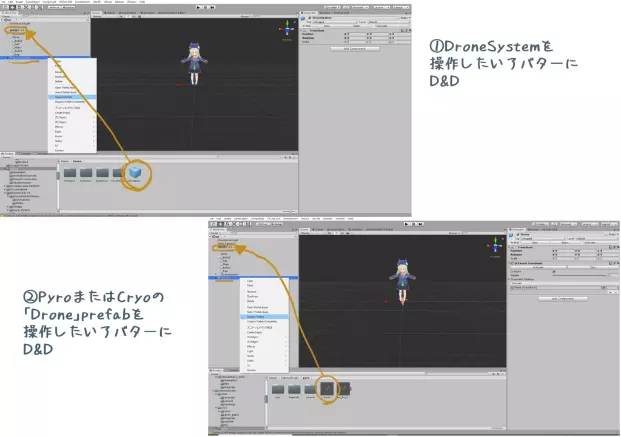
Task: Choose Unpack Prefab Completely in lower menu
Action: click(x=262, y=321)
